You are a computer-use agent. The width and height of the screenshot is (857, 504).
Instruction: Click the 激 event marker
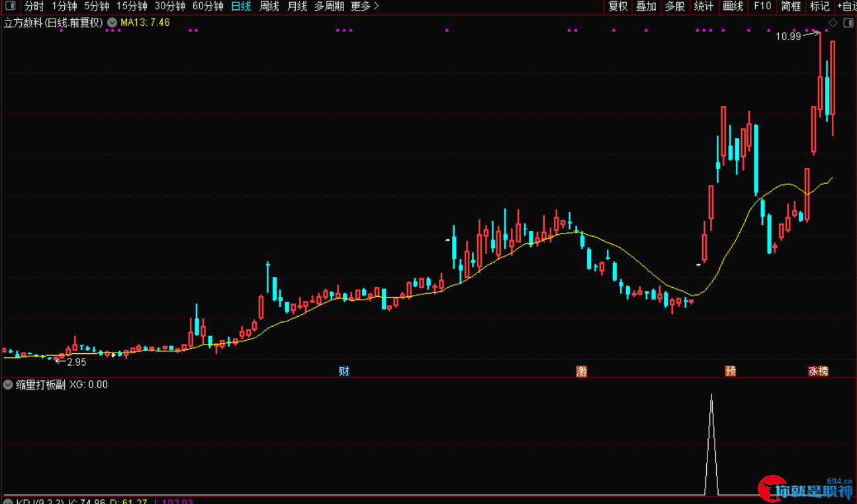581,371
